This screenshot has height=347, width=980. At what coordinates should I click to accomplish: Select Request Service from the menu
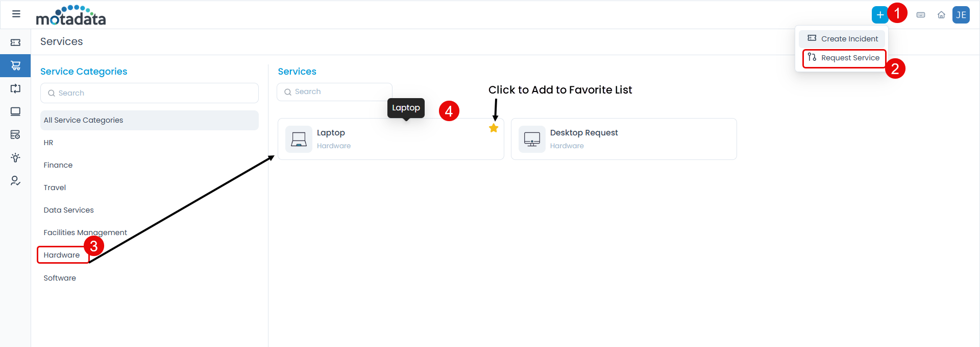[x=844, y=58]
